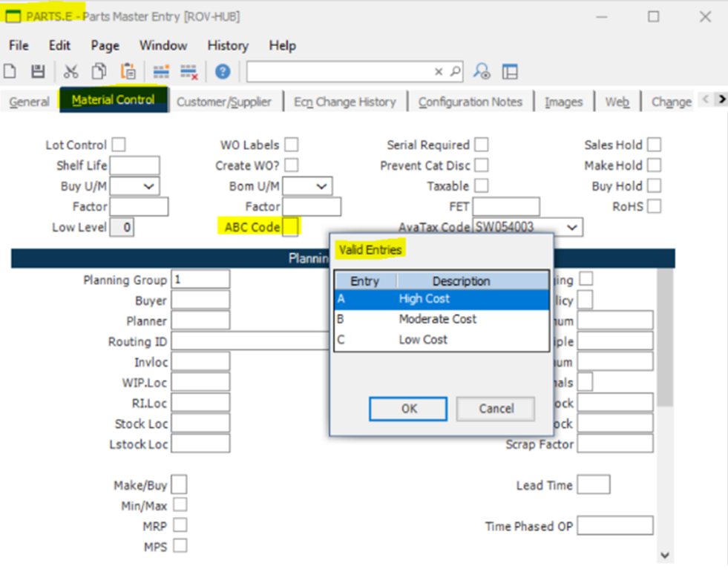Screen dimensions: 728x572
Task: Click the Buyer input field
Action: 200,300
